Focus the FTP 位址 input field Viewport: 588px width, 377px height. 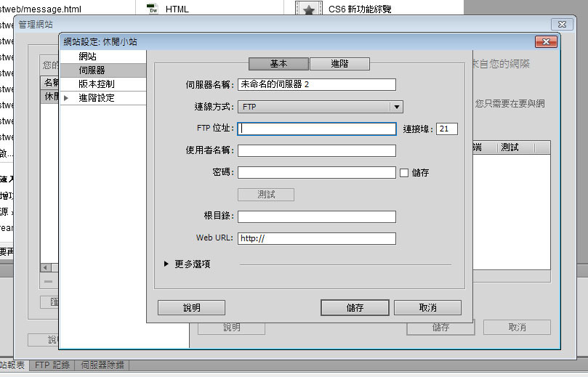tap(316, 129)
